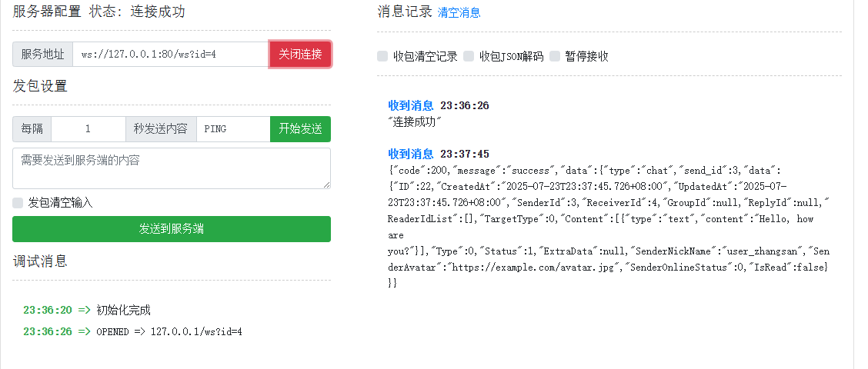Click the text area resize handle
868x369 pixels.
pos(327,184)
